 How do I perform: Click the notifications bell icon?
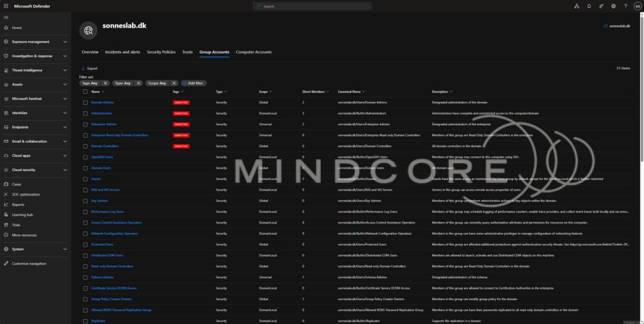coord(589,6)
